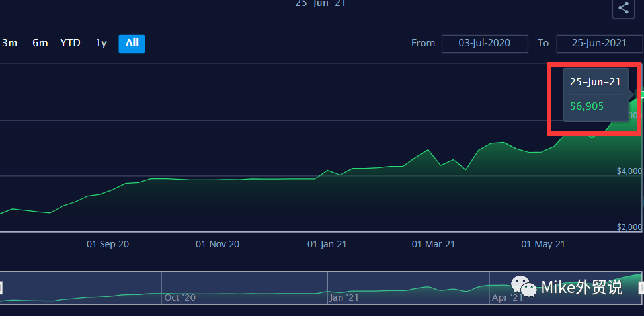Click Jan '21 in the navigator strip
Image resolution: width=644 pixels, height=316 pixels.
[x=344, y=297]
